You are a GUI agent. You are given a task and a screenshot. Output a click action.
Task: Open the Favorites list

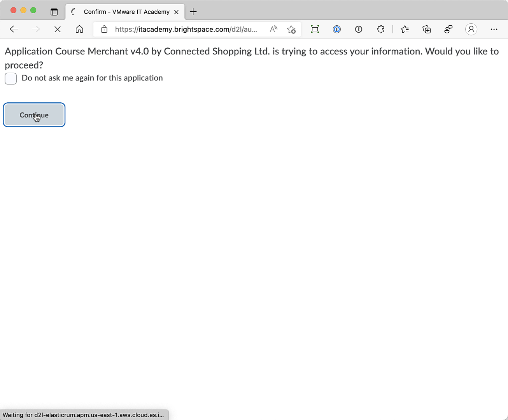405,29
